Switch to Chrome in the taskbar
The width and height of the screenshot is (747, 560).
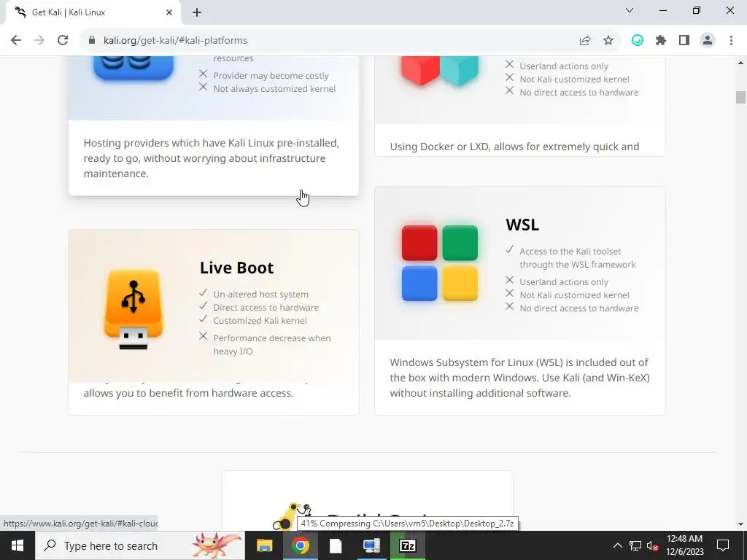(x=300, y=545)
